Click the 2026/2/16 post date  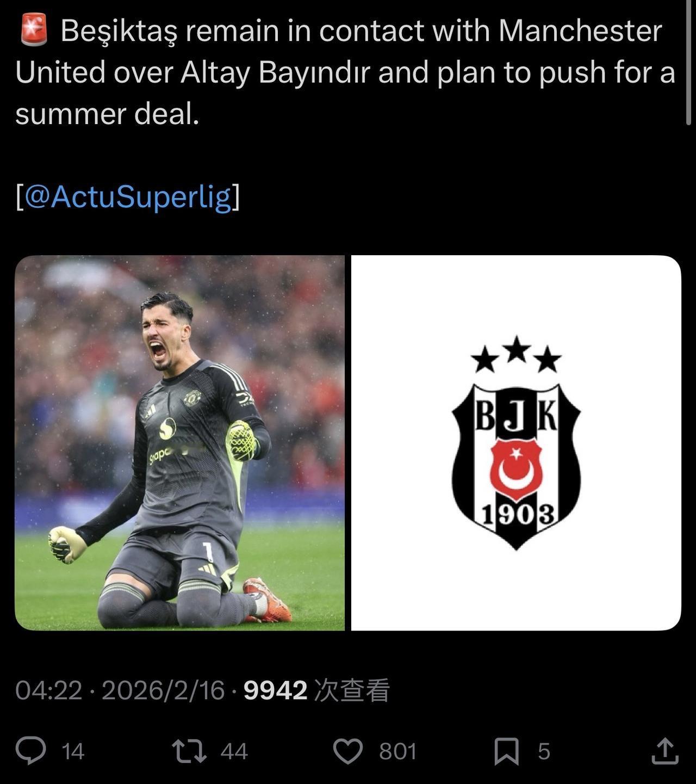tap(163, 690)
